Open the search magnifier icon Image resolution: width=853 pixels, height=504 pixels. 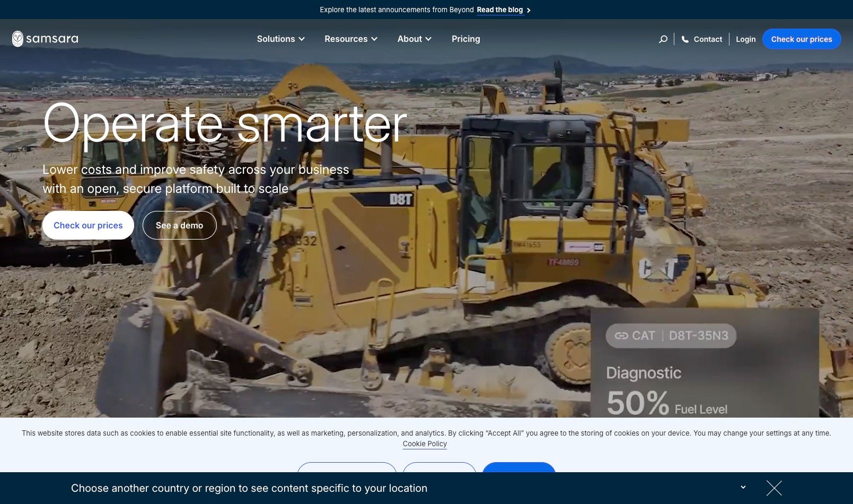pos(663,39)
